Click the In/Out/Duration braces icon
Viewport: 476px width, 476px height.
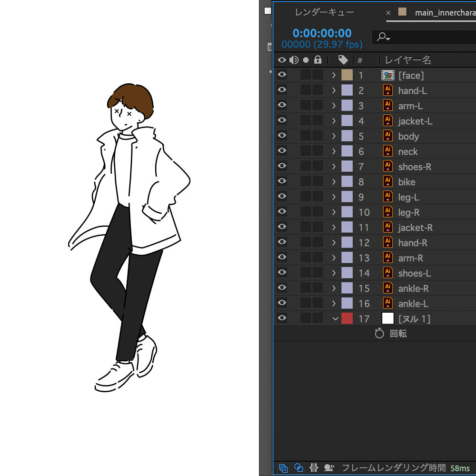pos(314,468)
